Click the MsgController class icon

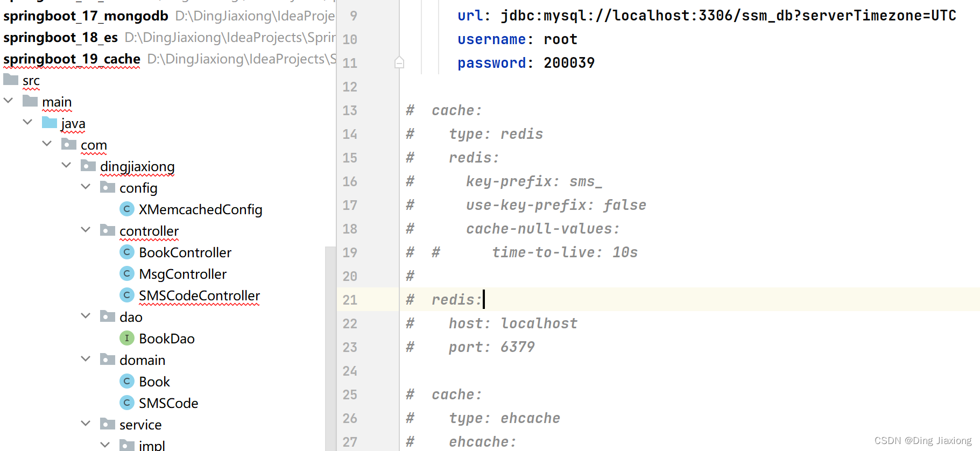coord(126,273)
